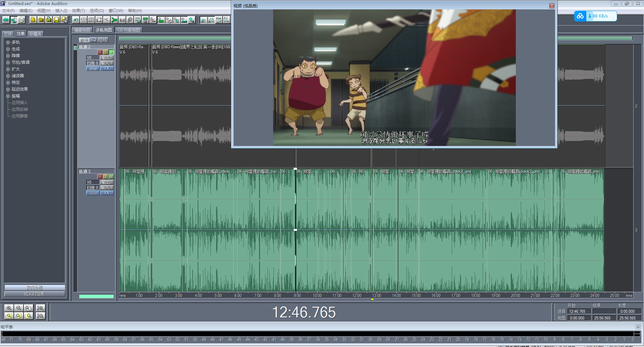
Task: Zoom in horizontally with magnifier plus
Action: tap(9, 308)
